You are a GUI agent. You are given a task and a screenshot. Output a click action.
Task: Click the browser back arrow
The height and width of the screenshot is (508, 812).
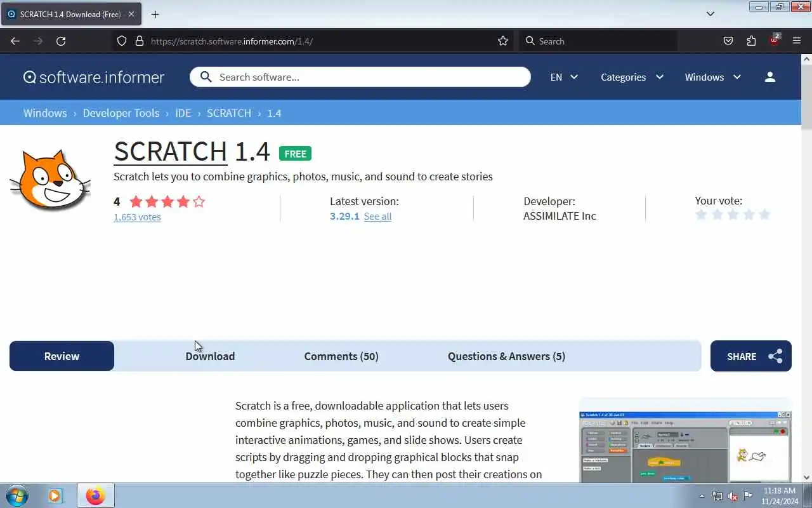click(x=15, y=41)
